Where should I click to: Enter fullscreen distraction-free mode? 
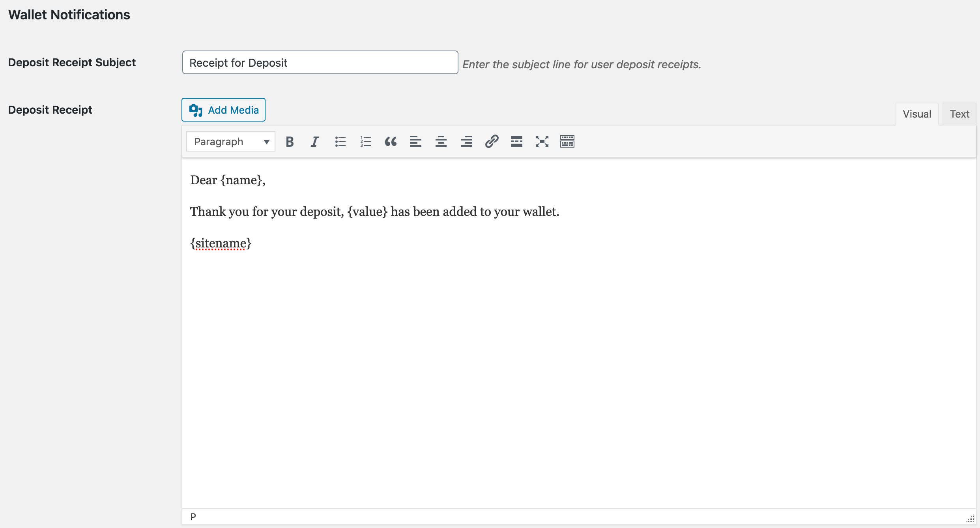pyautogui.click(x=542, y=142)
